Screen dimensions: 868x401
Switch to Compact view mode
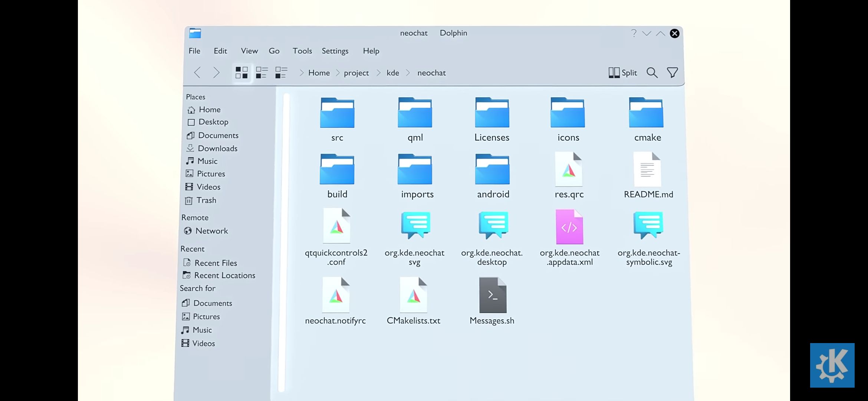click(x=262, y=73)
